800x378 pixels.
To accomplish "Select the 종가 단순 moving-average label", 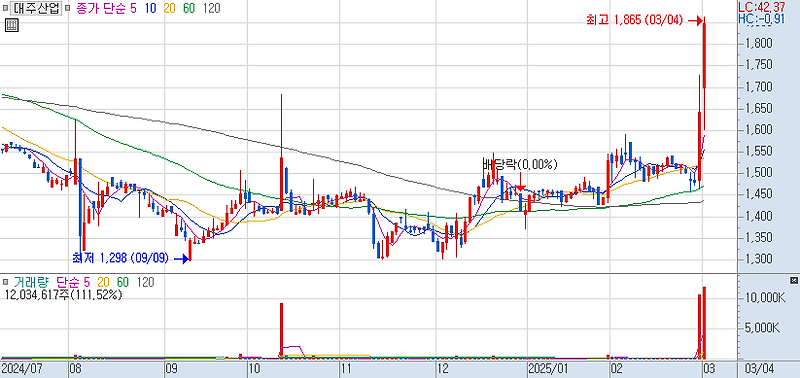I will coord(101,8).
